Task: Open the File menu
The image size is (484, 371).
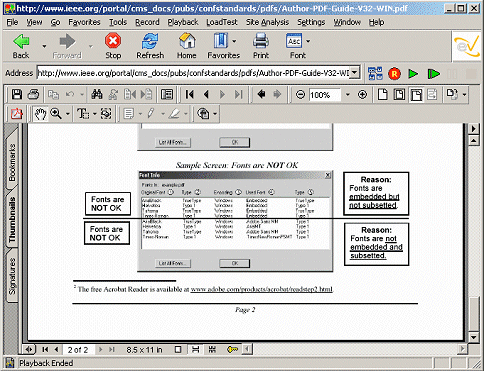Action: (13, 22)
